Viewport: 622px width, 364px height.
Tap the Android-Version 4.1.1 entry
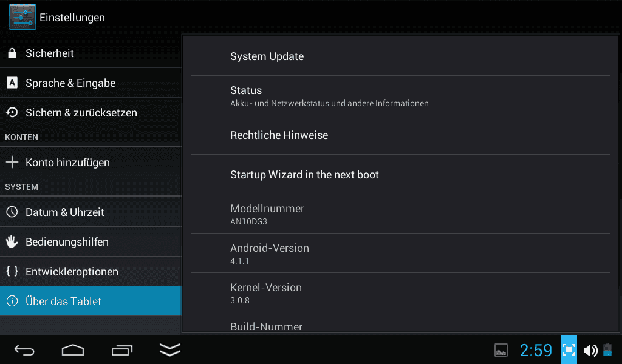401,253
